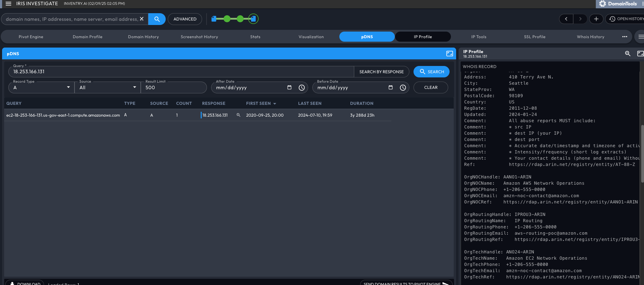Open After Date time clock picker
This screenshot has width=644, height=285.
[302, 87]
